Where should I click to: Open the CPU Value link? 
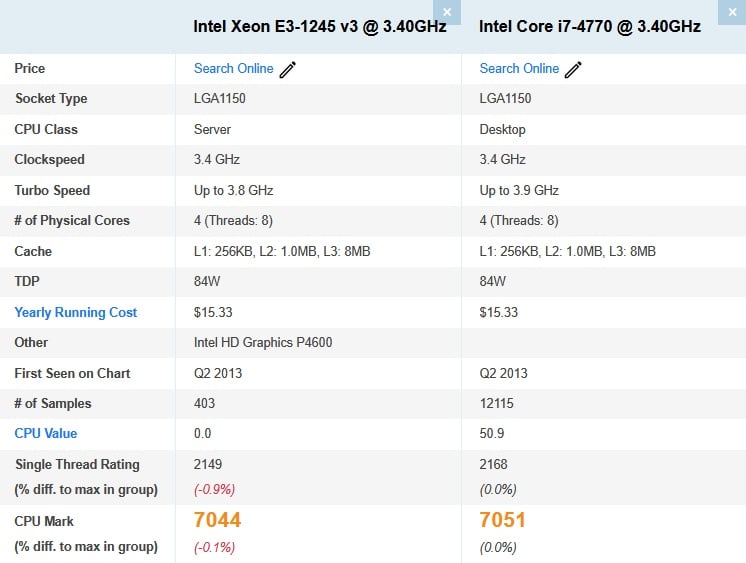coord(46,433)
